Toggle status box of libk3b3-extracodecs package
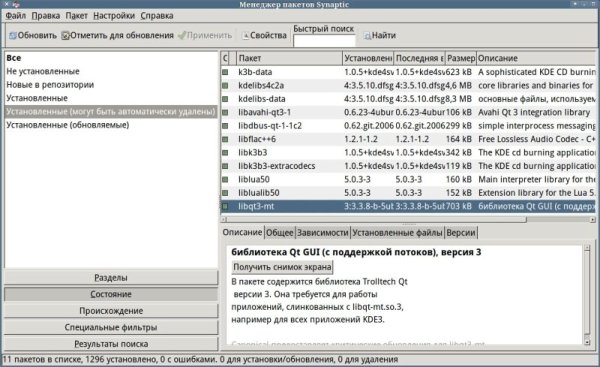 pos(225,166)
